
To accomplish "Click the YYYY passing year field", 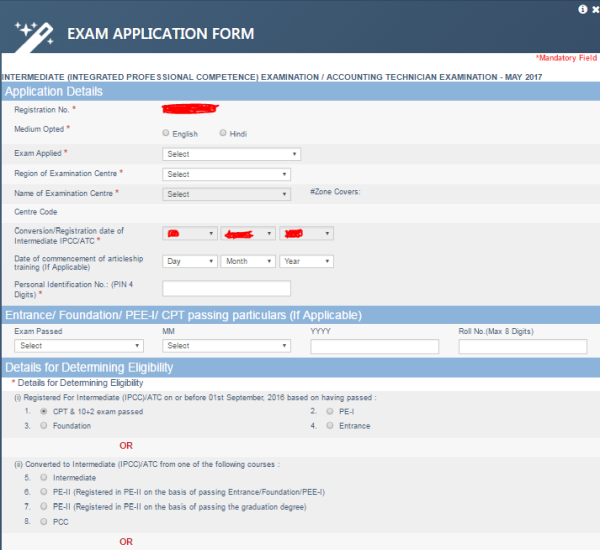I will [374, 347].
